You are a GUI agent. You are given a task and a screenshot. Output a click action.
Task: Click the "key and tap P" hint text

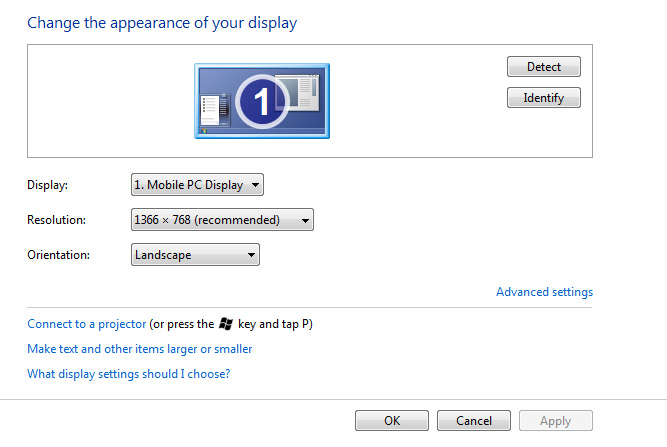point(278,324)
